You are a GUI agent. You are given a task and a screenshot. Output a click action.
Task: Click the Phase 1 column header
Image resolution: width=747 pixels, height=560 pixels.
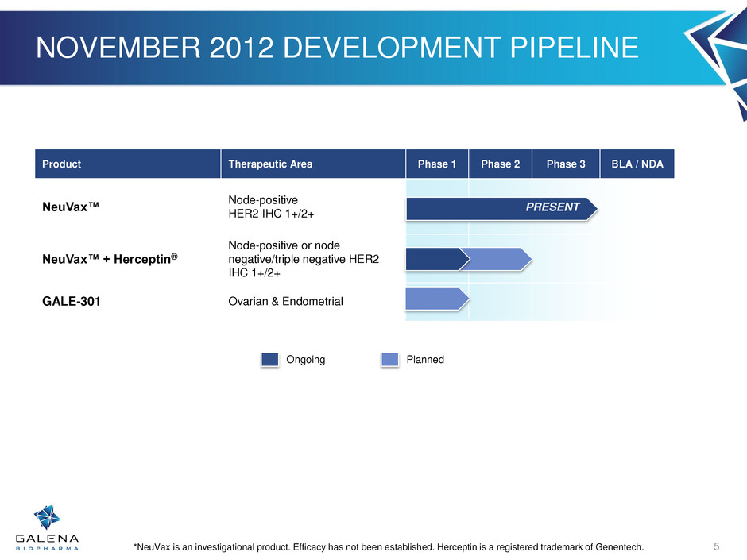(x=437, y=164)
